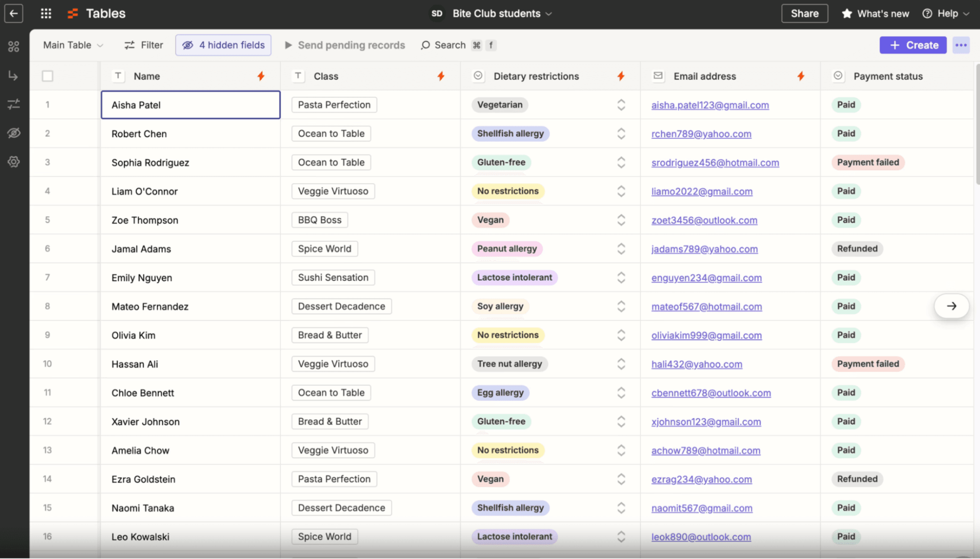Open the left sidebar linked arrow icon
Image resolution: width=980 pixels, height=559 pixels.
[x=14, y=76]
